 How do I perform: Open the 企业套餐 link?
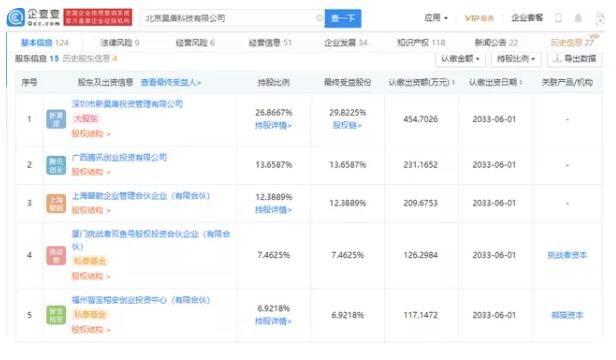[527, 18]
